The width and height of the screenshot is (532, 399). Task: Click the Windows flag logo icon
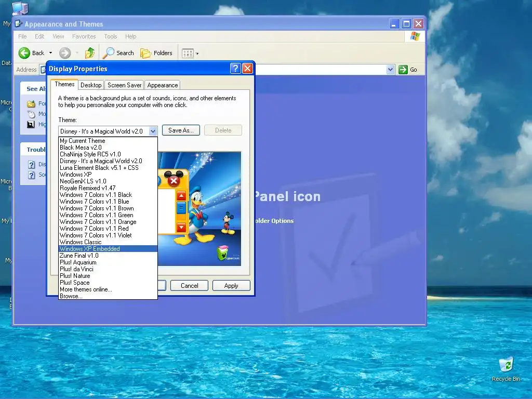click(x=415, y=36)
